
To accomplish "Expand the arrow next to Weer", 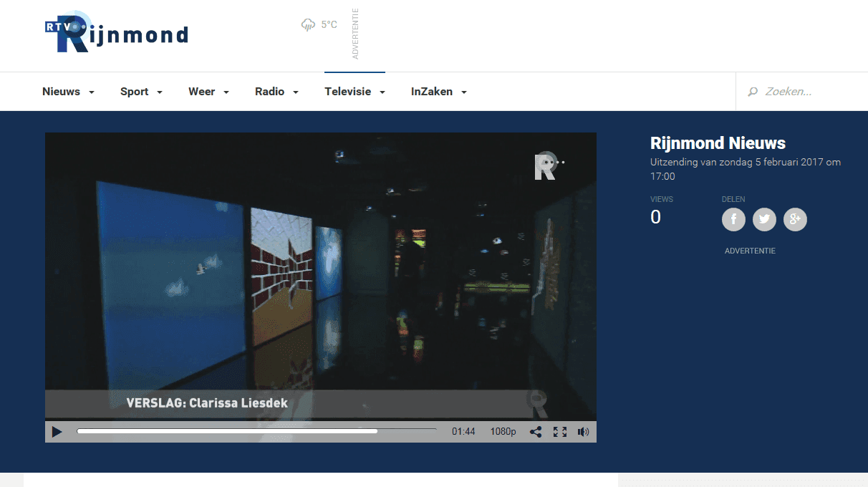I will pos(226,92).
